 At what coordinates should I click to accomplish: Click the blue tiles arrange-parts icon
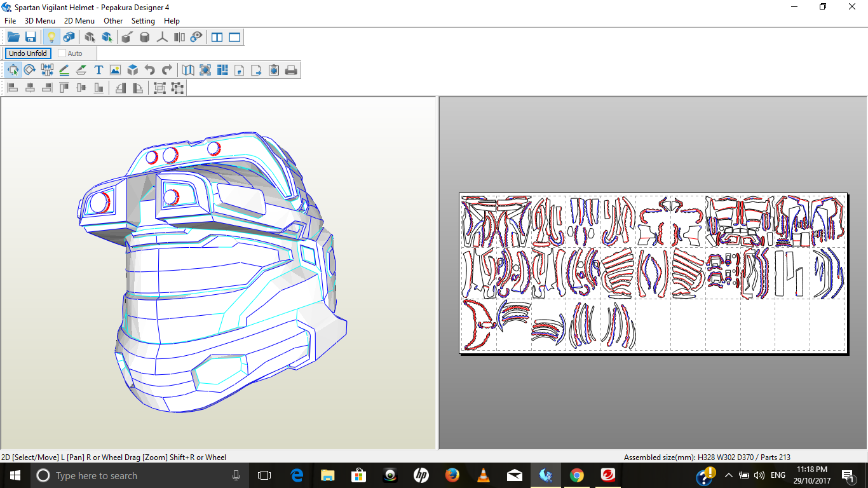point(222,70)
